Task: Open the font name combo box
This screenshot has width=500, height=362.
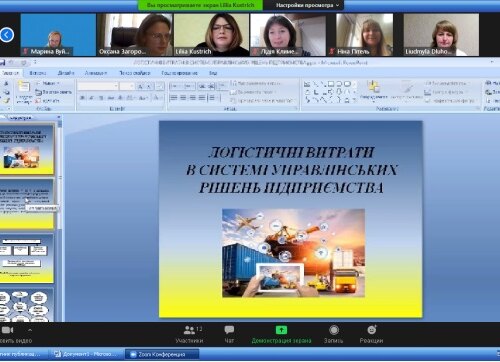Action: 98,86
